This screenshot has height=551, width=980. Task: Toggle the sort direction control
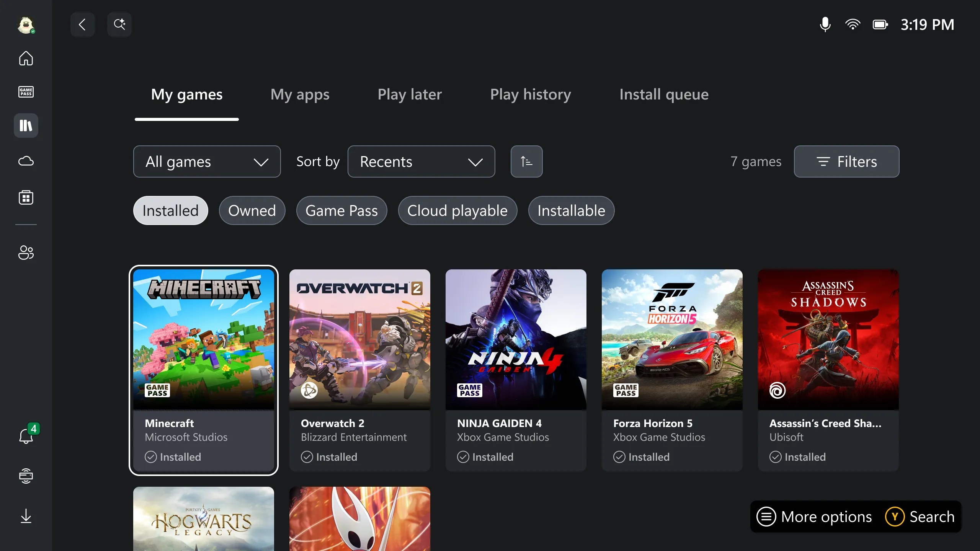[526, 161]
